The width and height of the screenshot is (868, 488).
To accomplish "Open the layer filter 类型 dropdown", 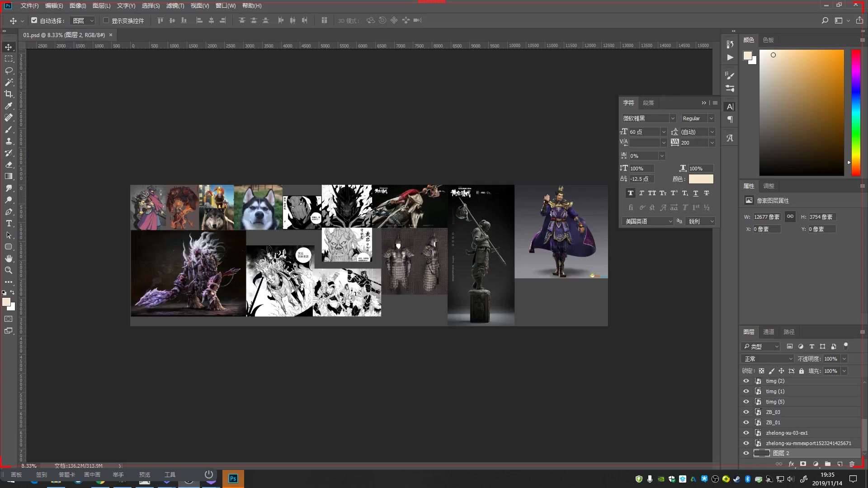I will click(761, 347).
